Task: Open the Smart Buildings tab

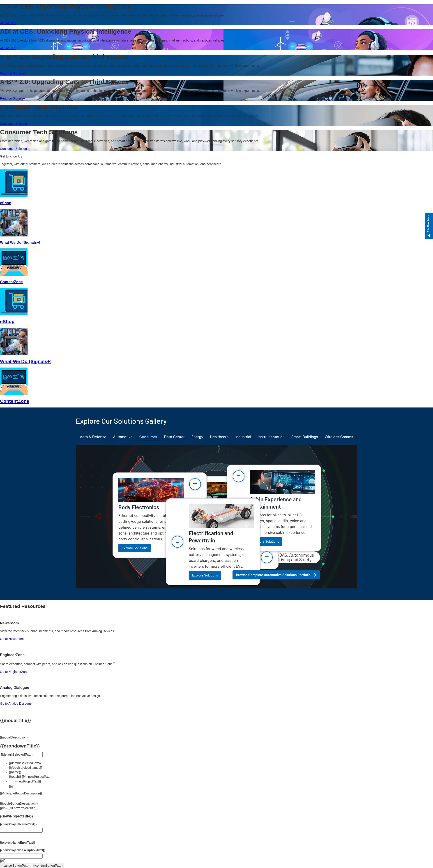Action: click(304, 437)
